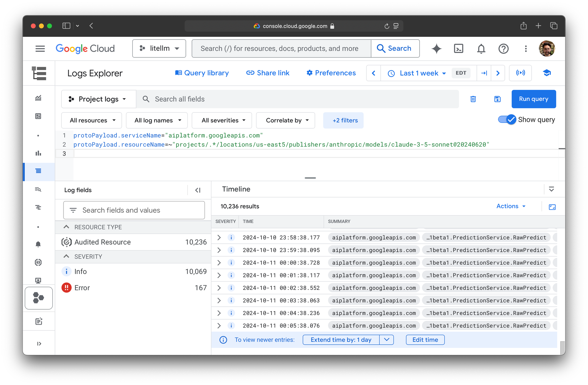Viewport: 588px width, 385px height.
Task: Open the main hamburger navigation menu
Action: (40, 49)
